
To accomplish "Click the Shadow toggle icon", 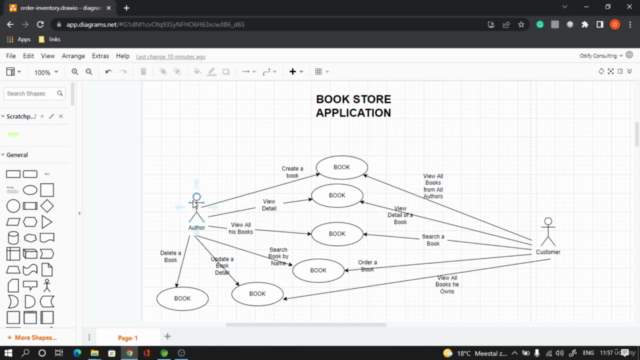I will point(226,72).
